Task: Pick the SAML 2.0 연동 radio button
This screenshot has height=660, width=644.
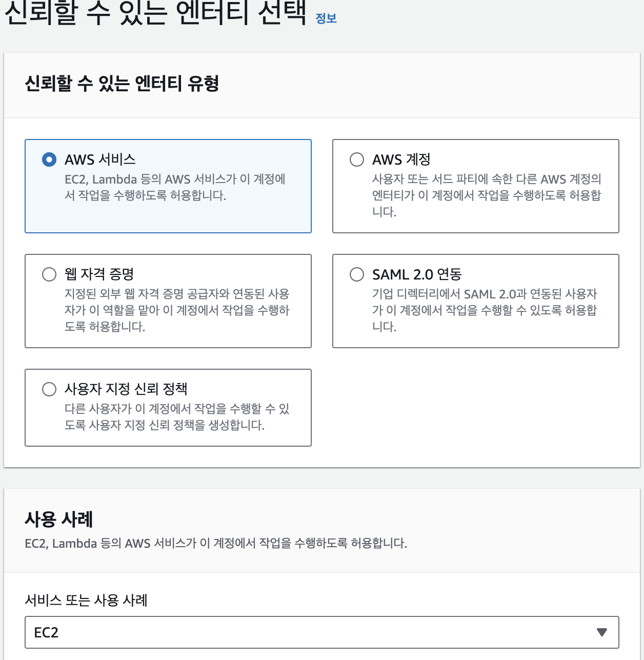Action: [357, 274]
